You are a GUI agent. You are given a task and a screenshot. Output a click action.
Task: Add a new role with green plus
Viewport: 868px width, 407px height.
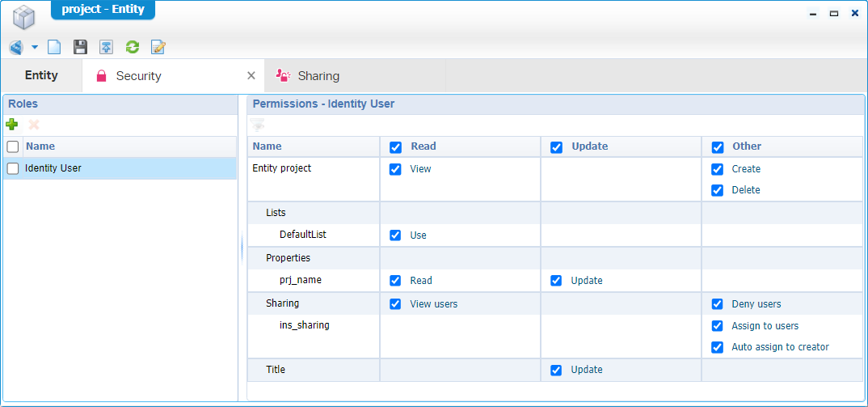[12, 125]
